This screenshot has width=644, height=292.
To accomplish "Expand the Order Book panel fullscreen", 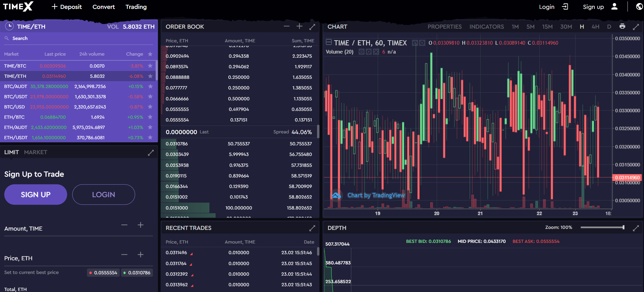I will coord(312,26).
